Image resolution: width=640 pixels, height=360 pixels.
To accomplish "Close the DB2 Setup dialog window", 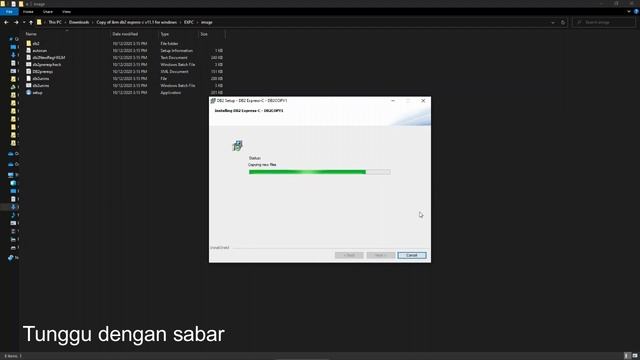I will click(423, 100).
